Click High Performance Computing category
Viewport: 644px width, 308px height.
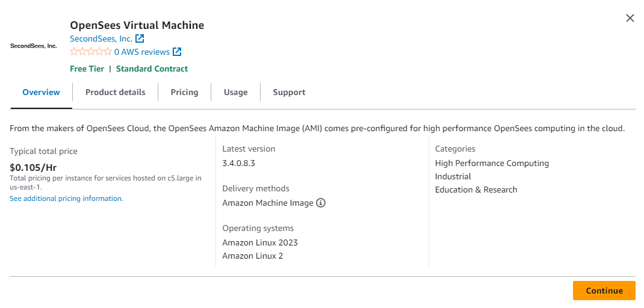pyautogui.click(x=492, y=163)
